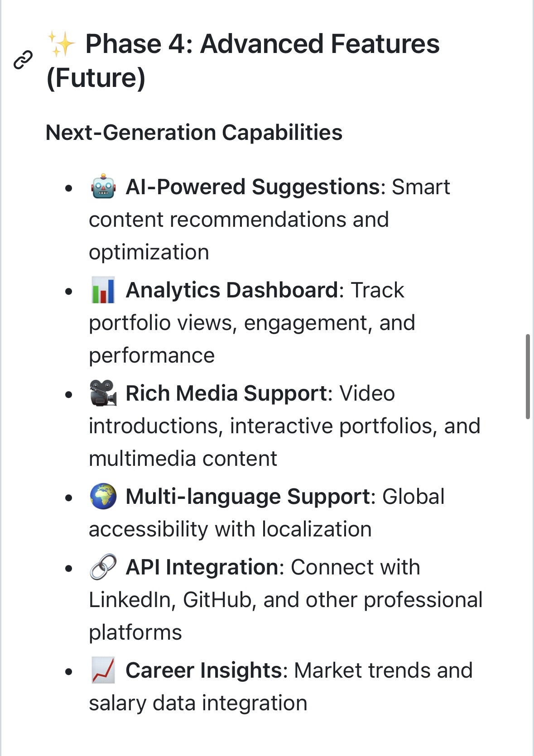Screen dimensions: 534x756
Task: Click the vertical scrollbar thumb on right edge
Action: click(x=528, y=377)
